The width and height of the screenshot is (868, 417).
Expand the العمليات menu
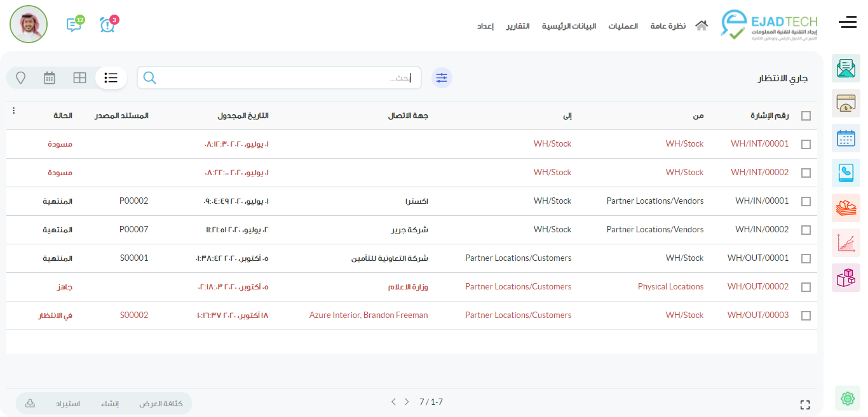coord(623,27)
